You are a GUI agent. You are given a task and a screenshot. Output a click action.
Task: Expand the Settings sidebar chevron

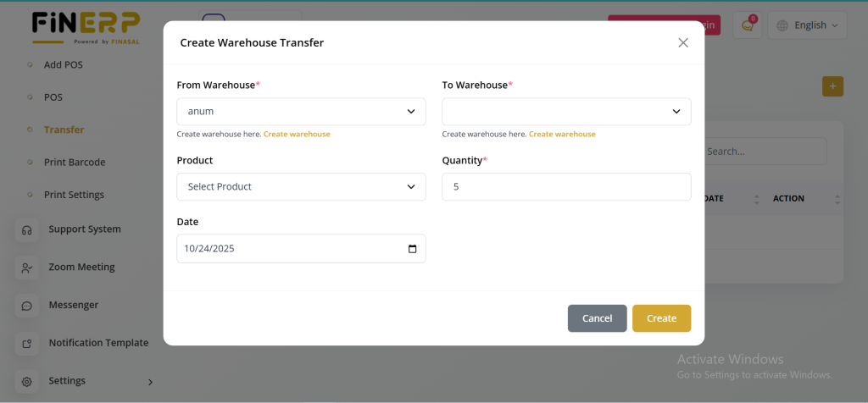tap(150, 382)
